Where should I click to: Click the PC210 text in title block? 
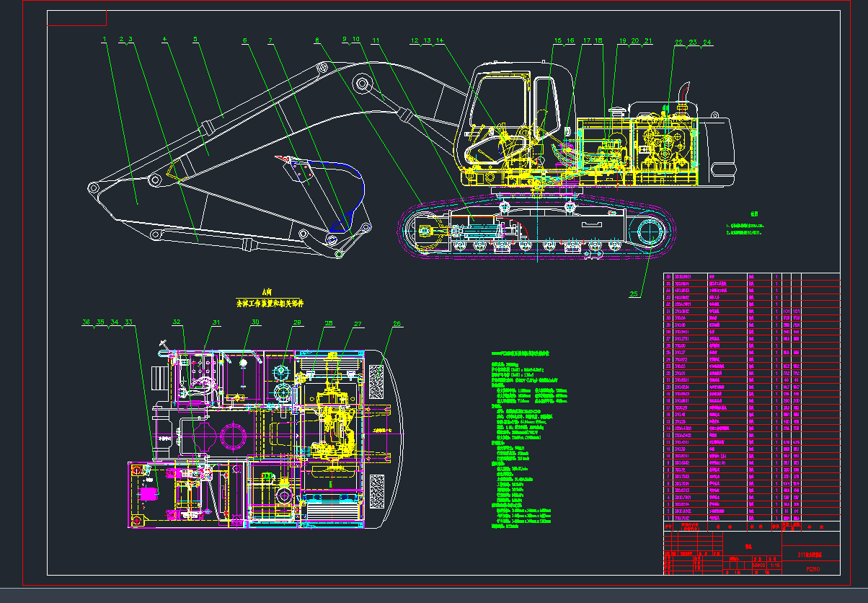coord(812,569)
